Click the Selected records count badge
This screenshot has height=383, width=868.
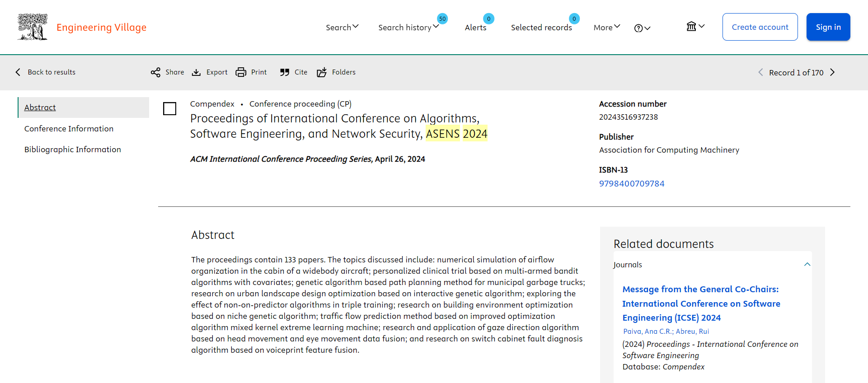(x=574, y=19)
